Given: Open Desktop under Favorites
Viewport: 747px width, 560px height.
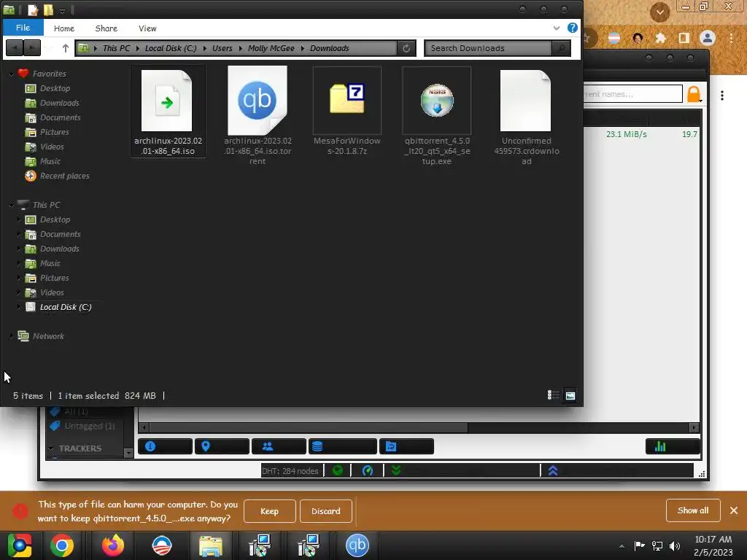Looking at the screenshot, I should 55,88.
